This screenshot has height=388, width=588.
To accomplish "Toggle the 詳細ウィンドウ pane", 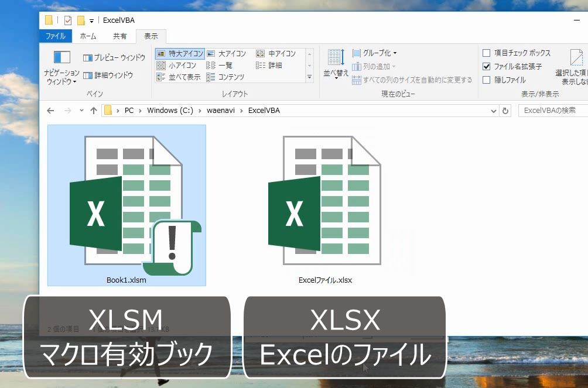I will [x=108, y=75].
